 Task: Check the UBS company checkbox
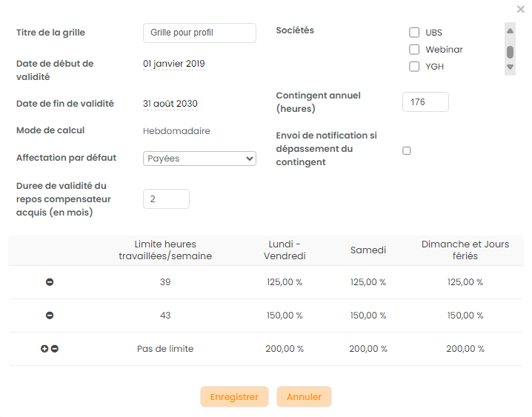click(414, 33)
